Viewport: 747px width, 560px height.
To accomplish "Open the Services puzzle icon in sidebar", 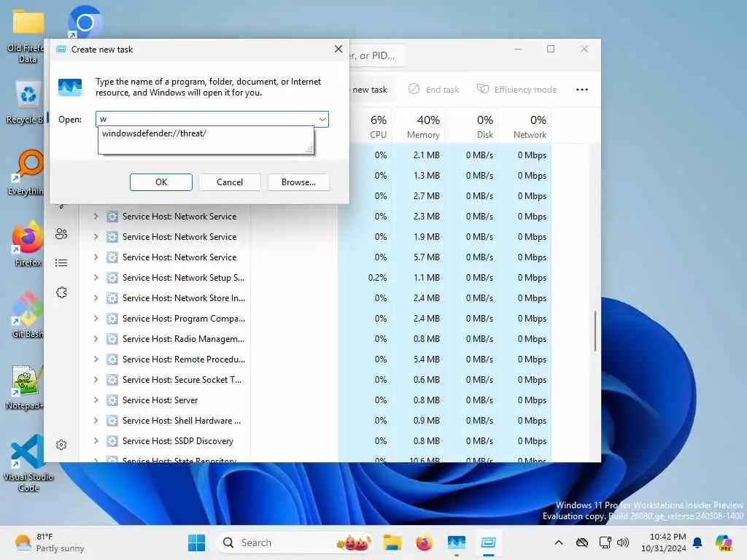I will coord(61,292).
